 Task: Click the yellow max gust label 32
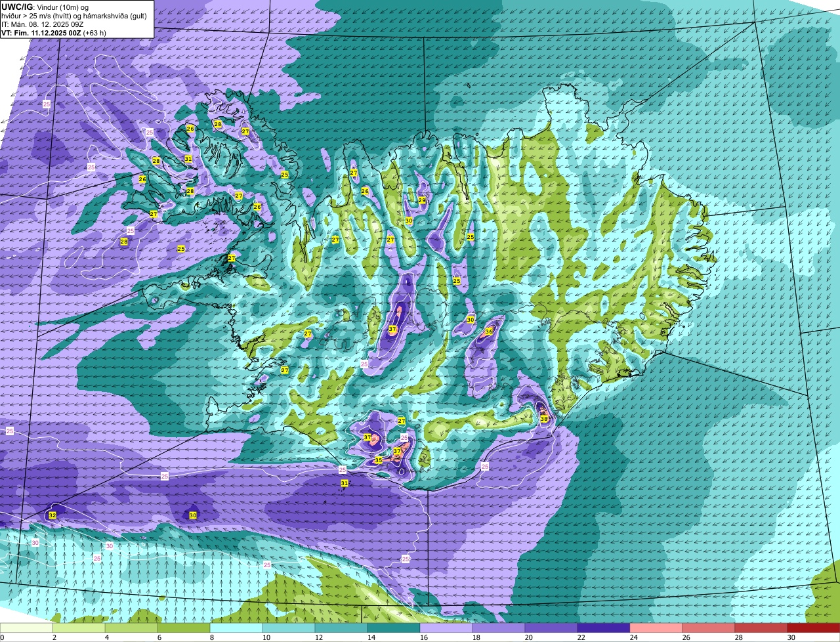[x=52, y=515]
